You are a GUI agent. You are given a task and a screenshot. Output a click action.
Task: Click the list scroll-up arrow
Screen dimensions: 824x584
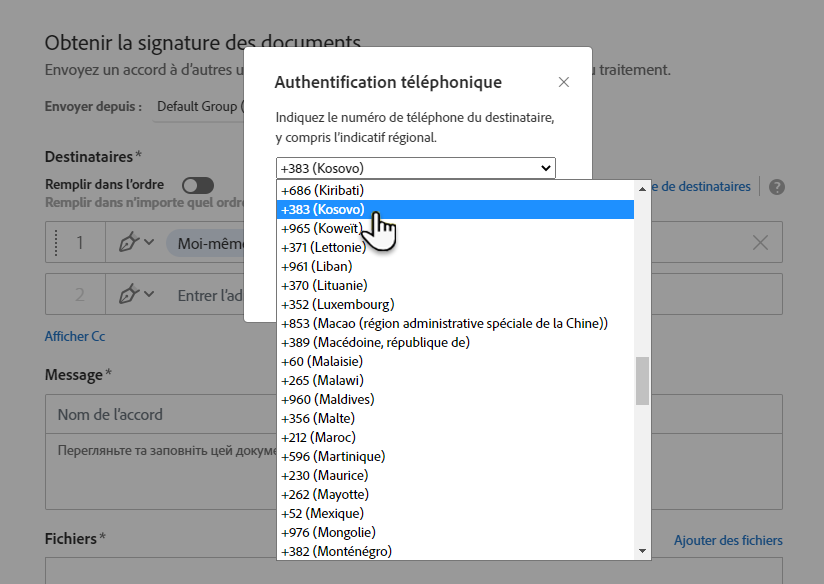pyautogui.click(x=642, y=188)
